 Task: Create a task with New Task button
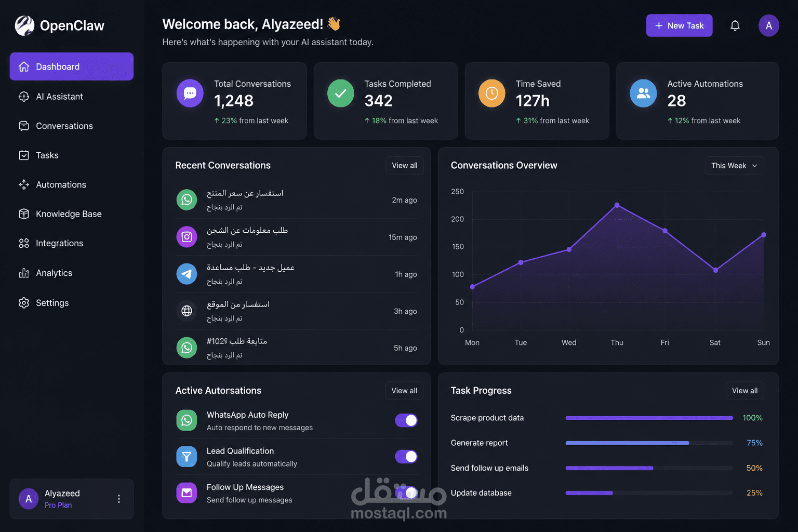(x=679, y=25)
